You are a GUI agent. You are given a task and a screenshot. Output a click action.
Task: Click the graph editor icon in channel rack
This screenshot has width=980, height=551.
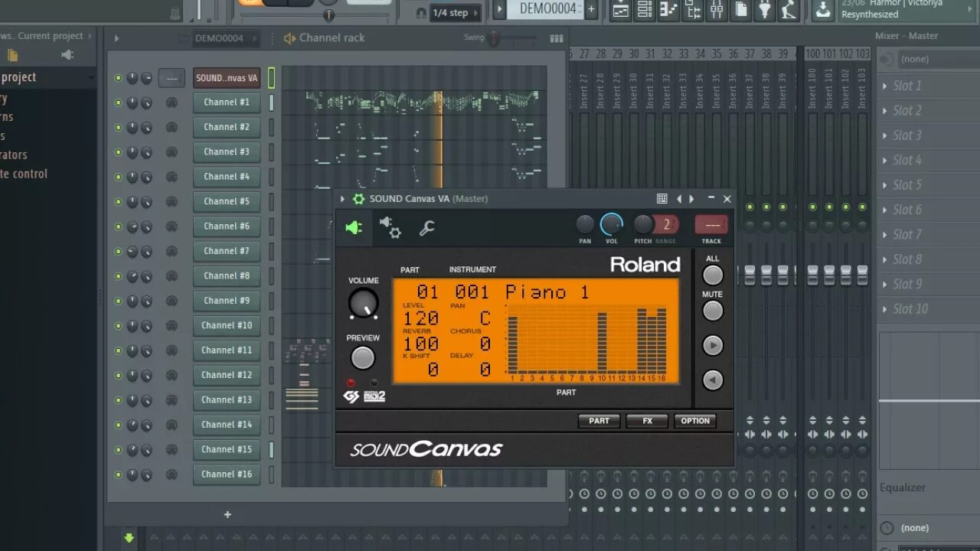(x=557, y=38)
